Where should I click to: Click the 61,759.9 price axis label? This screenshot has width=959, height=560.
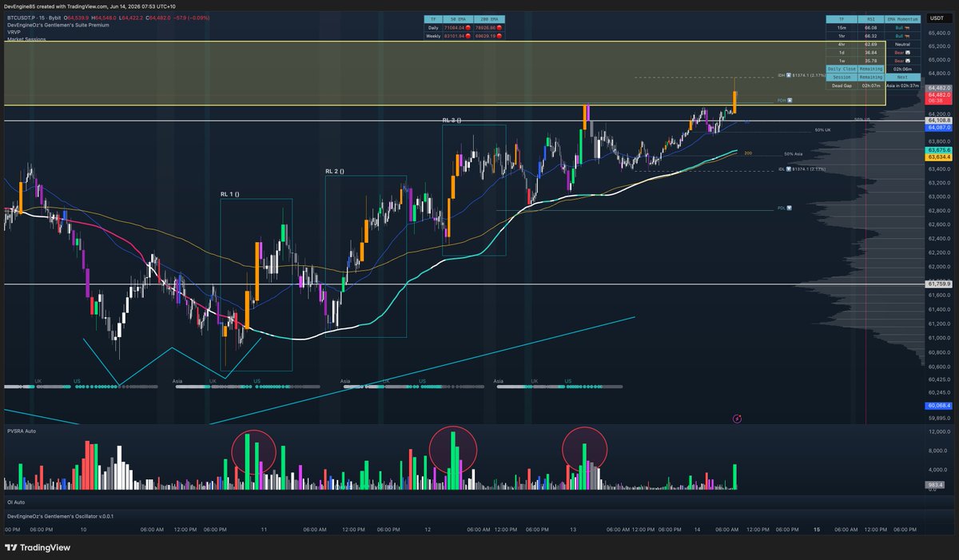coord(937,284)
